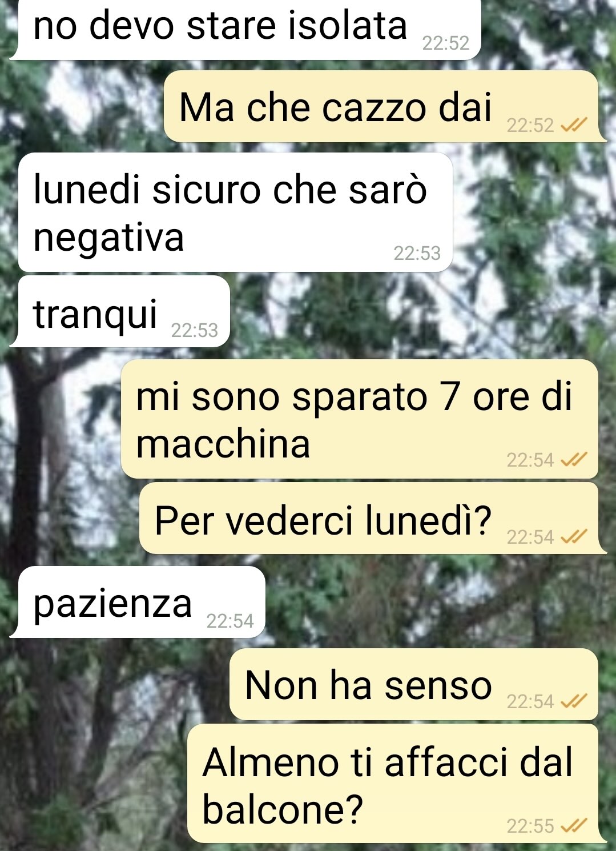The width and height of the screenshot is (616, 851).
Task: Select the "Almeno ti affacci dal balcone?" message
Action: point(396,784)
